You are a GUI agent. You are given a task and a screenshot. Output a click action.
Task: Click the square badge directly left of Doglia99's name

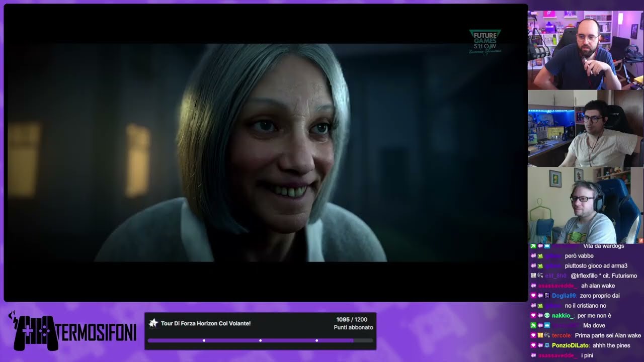547,296
